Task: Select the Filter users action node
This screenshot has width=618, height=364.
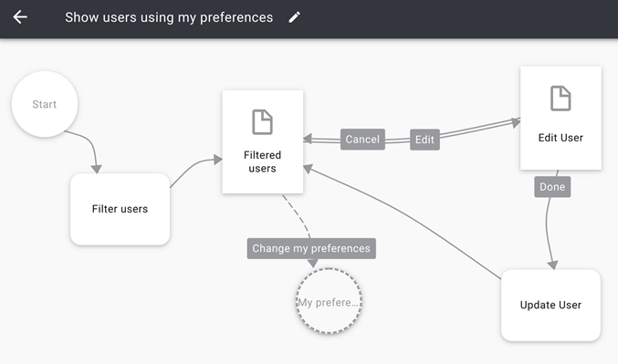Action: click(120, 209)
